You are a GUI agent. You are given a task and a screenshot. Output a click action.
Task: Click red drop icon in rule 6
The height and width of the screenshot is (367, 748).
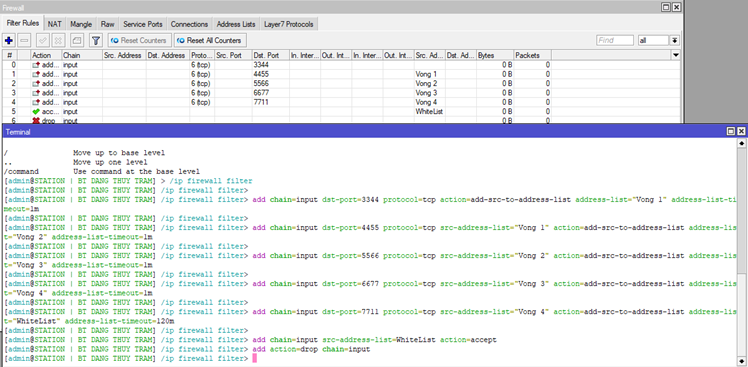36,121
